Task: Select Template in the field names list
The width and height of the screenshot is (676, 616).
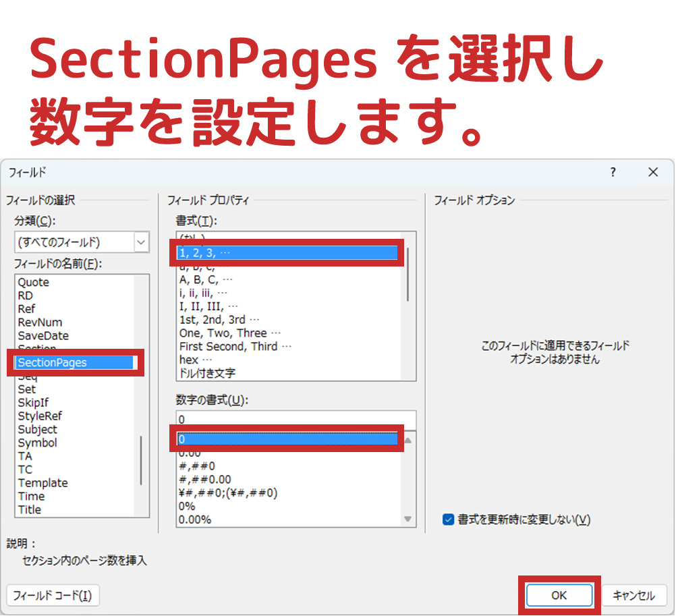Action: point(43,482)
